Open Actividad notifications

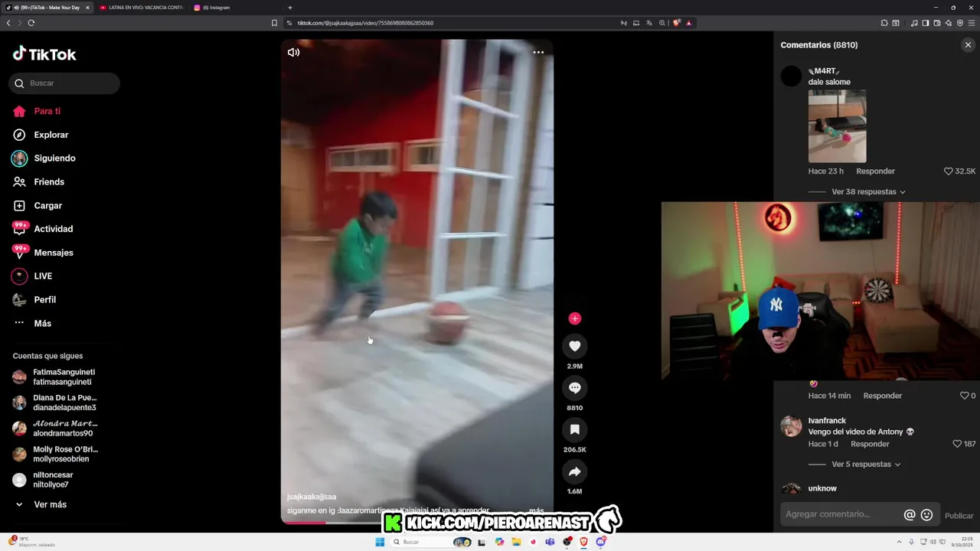pos(43,229)
